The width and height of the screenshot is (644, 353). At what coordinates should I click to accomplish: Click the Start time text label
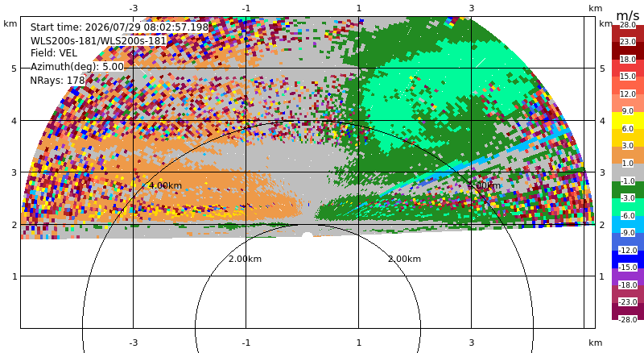coord(119,27)
